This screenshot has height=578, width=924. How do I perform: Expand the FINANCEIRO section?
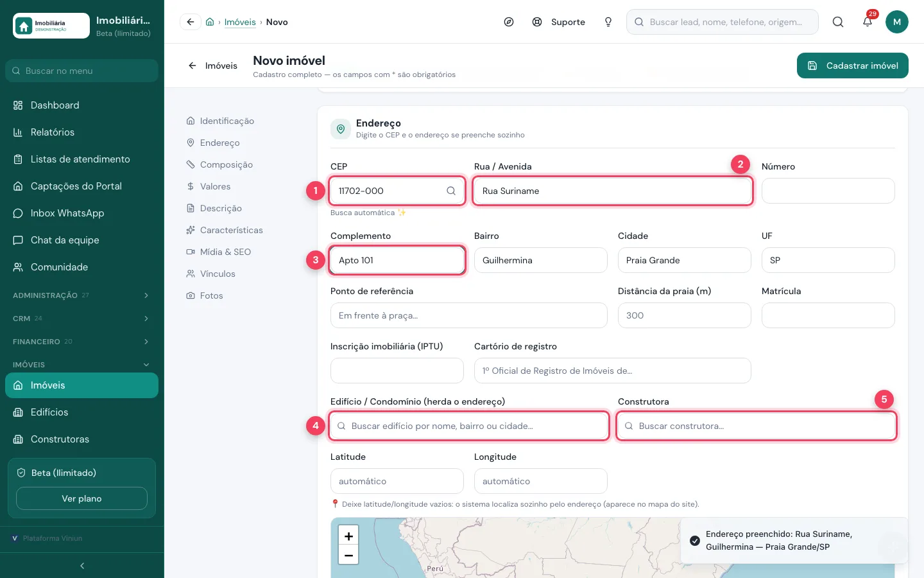[x=81, y=342]
